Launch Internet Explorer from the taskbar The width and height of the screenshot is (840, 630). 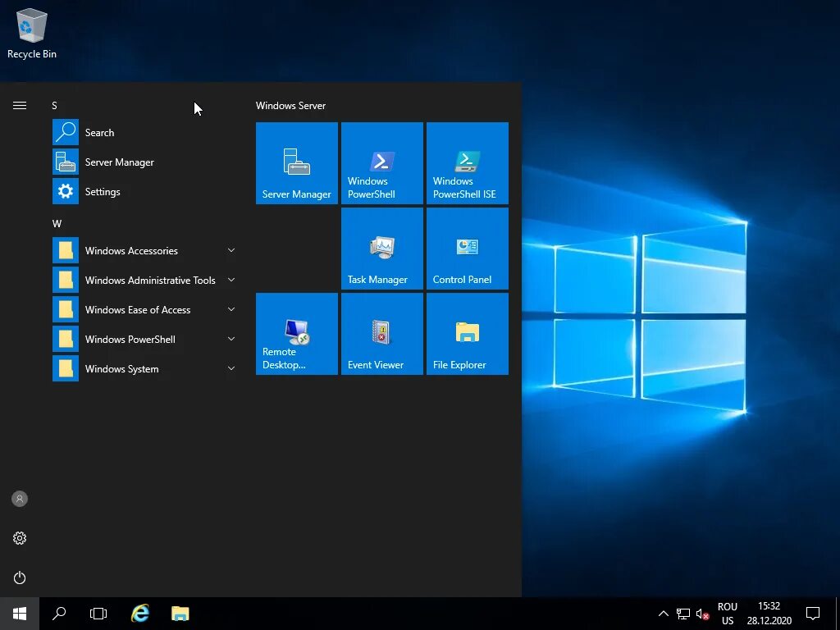click(x=139, y=614)
